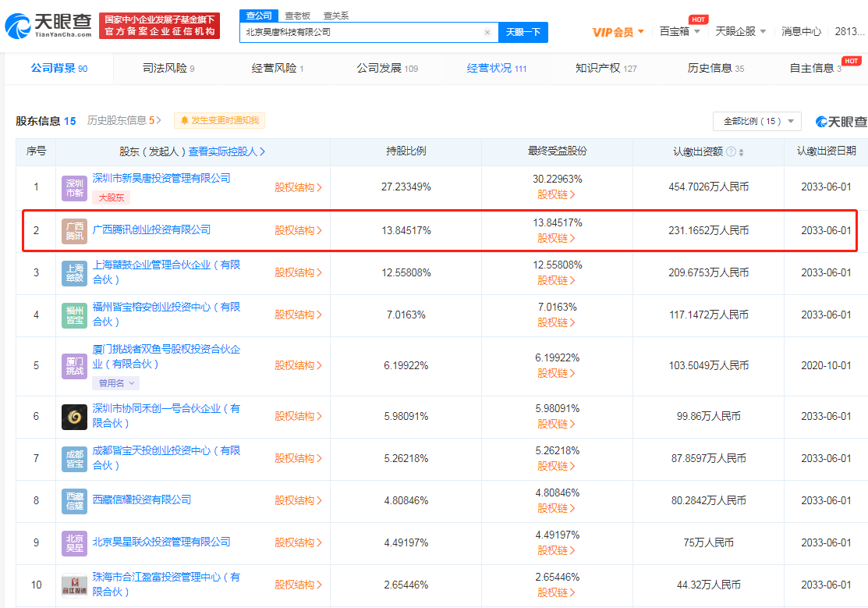This screenshot has height=608, width=868.
Task: Expand 百宝箱 dropdown in header
Action: 679,32
